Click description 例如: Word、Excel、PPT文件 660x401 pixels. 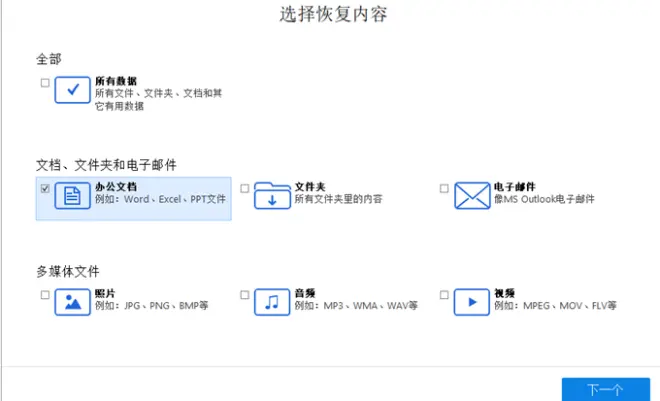tap(160, 199)
